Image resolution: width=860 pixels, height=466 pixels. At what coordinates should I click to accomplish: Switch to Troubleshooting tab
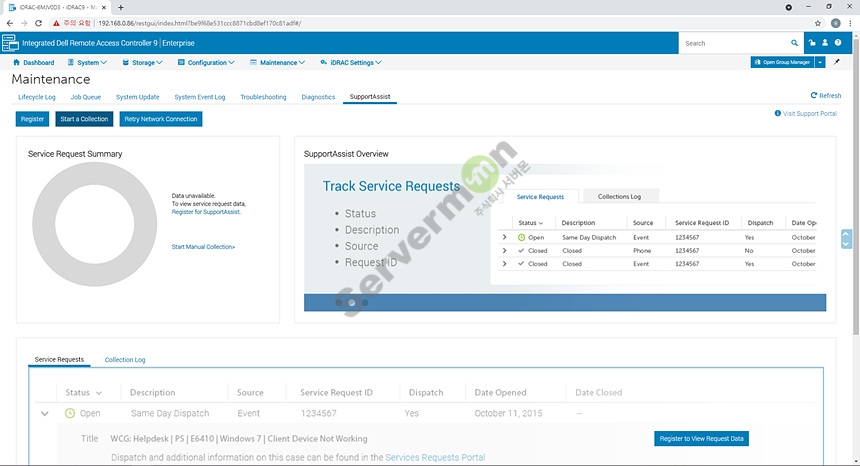click(263, 97)
